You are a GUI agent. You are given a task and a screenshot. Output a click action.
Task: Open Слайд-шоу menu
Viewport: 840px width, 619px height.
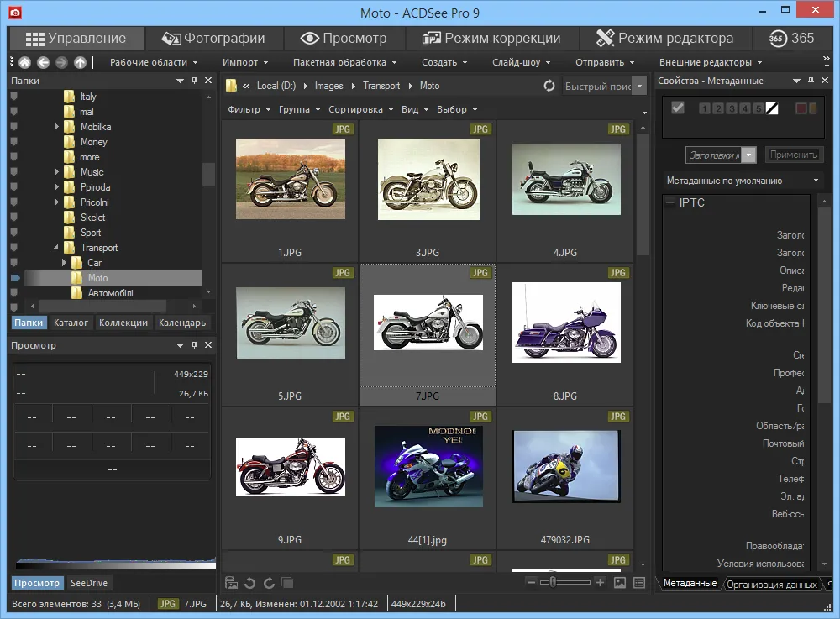pyautogui.click(x=522, y=62)
